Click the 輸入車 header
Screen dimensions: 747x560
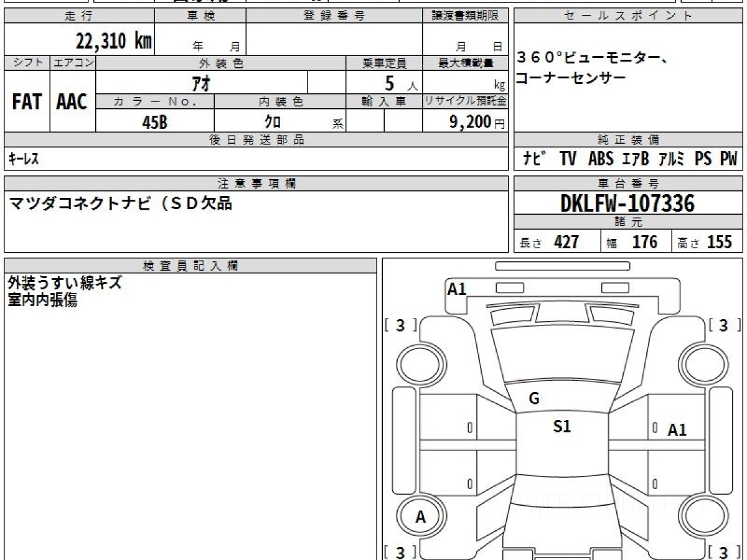384,102
